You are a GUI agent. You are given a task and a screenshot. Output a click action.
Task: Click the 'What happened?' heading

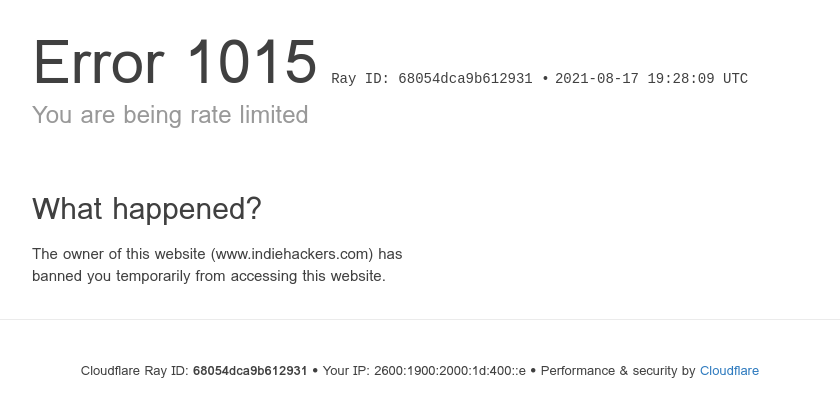pos(147,208)
